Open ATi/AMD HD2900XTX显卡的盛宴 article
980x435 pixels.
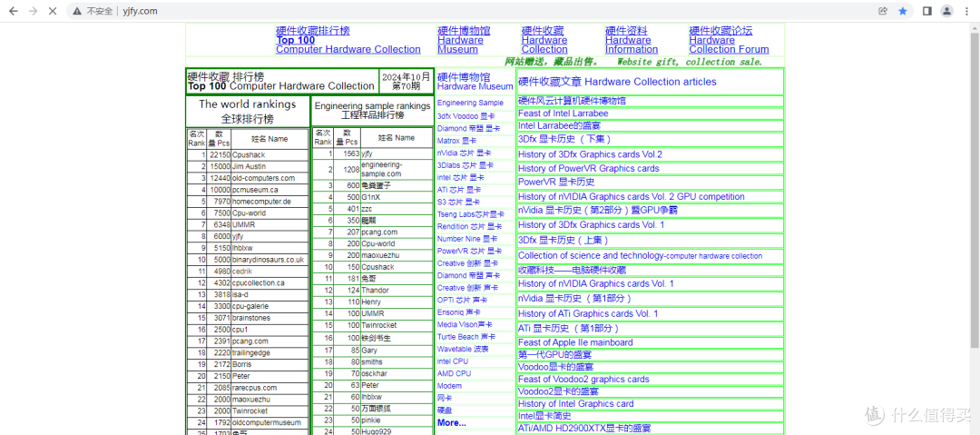click(583, 428)
